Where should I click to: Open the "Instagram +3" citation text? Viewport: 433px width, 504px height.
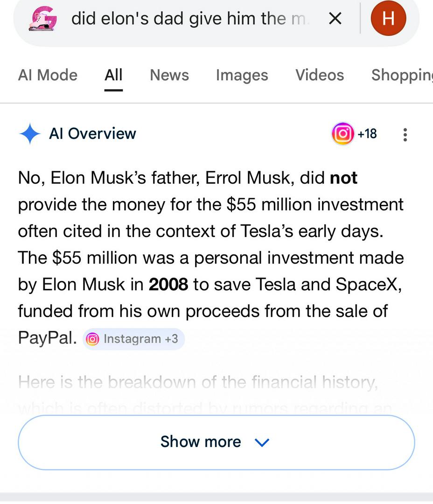[x=140, y=339]
